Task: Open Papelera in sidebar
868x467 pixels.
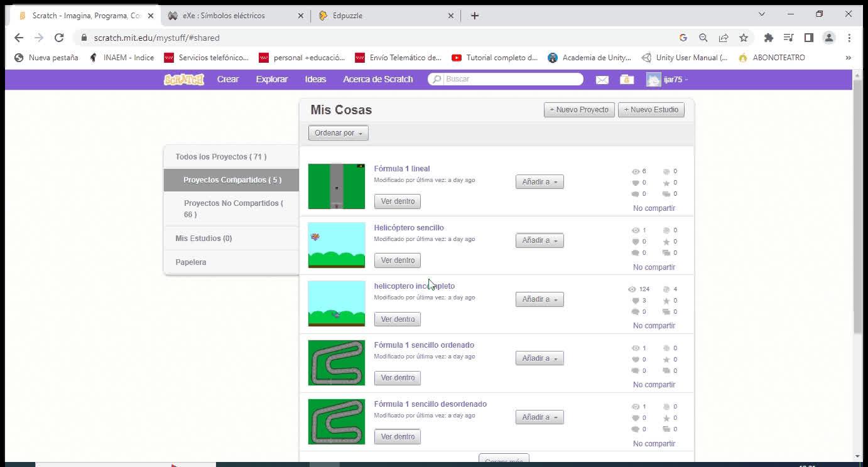Action: [231, 262]
